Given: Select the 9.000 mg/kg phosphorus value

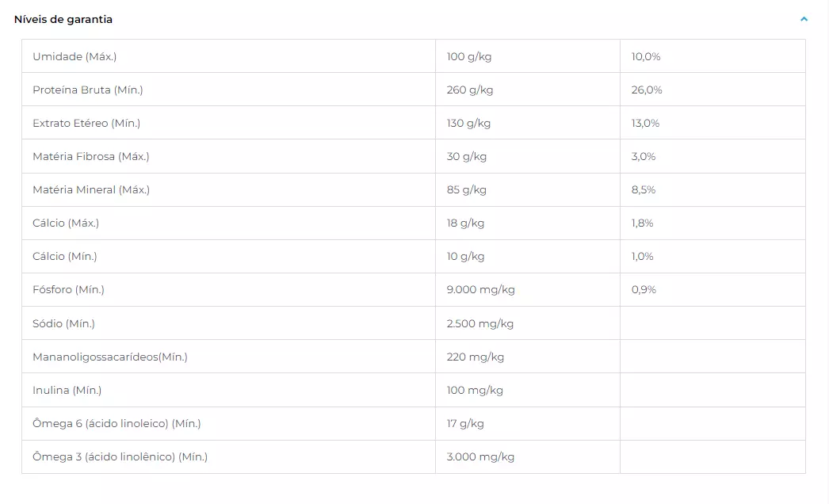Looking at the screenshot, I should pyautogui.click(x=480, y=290).
